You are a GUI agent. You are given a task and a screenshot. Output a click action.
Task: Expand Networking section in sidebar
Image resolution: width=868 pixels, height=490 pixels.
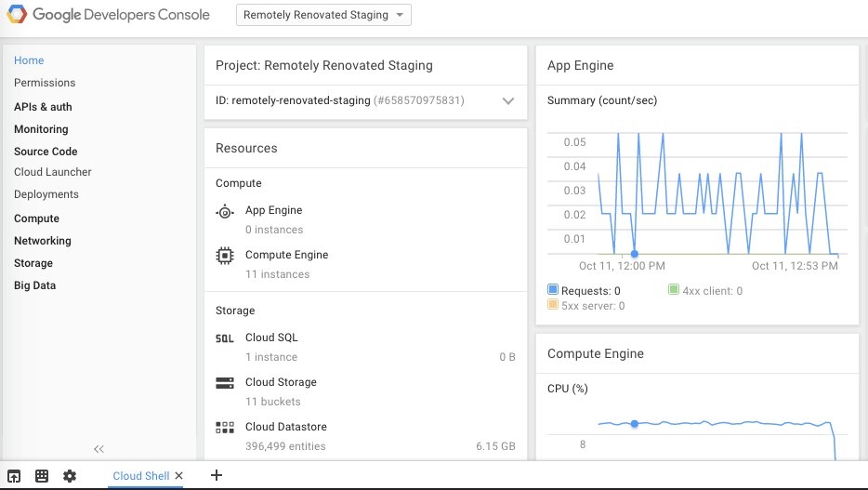click(x=42, y=241)
